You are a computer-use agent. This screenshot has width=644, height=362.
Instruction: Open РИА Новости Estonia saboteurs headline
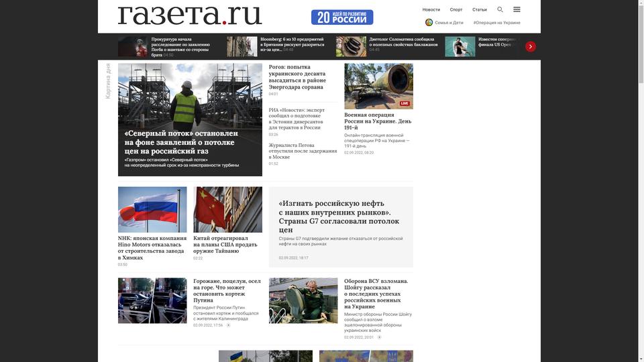pyautogui.click(x=297, y=119)
